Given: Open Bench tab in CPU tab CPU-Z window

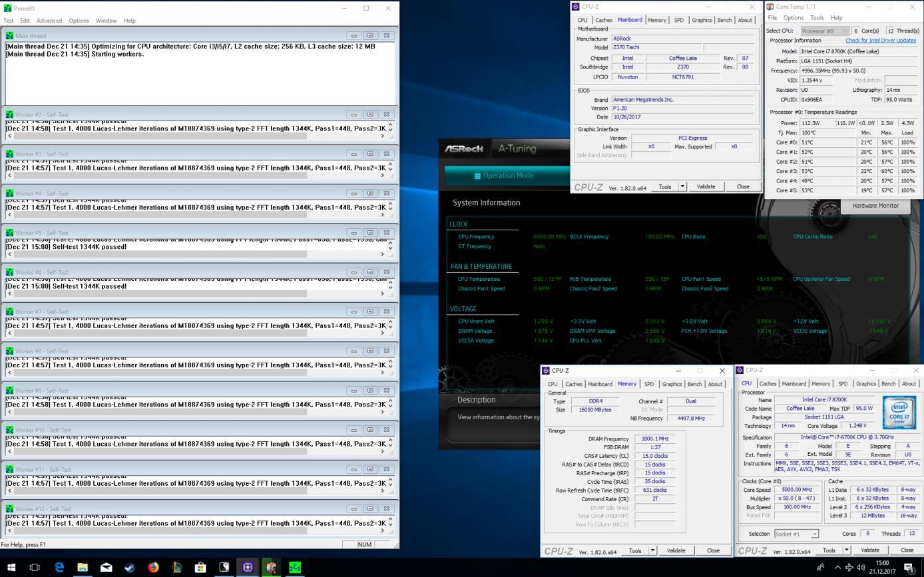Looking at the screenshot, I should tap(888, 384).
